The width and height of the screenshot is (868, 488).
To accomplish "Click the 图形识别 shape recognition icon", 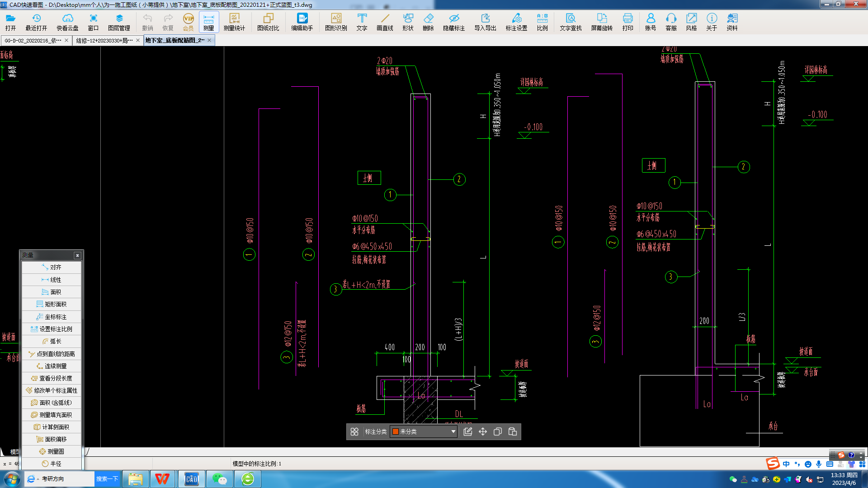I will point(336,22).
